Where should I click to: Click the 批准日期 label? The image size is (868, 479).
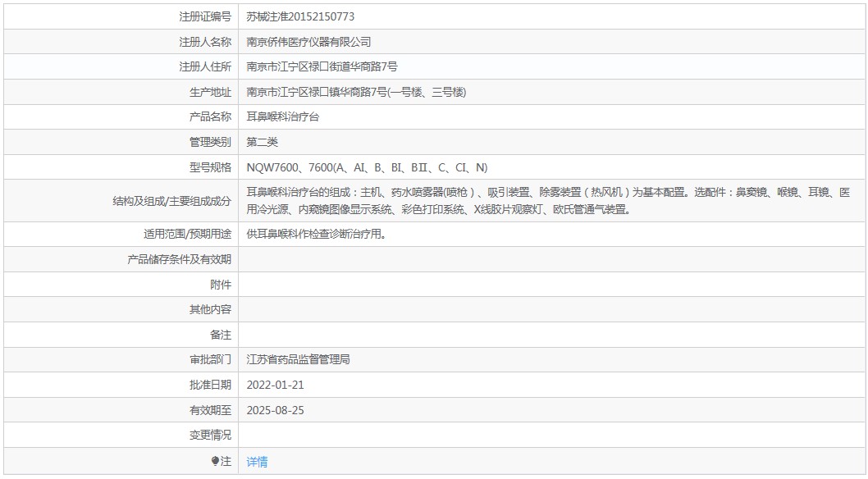[210, 385]
